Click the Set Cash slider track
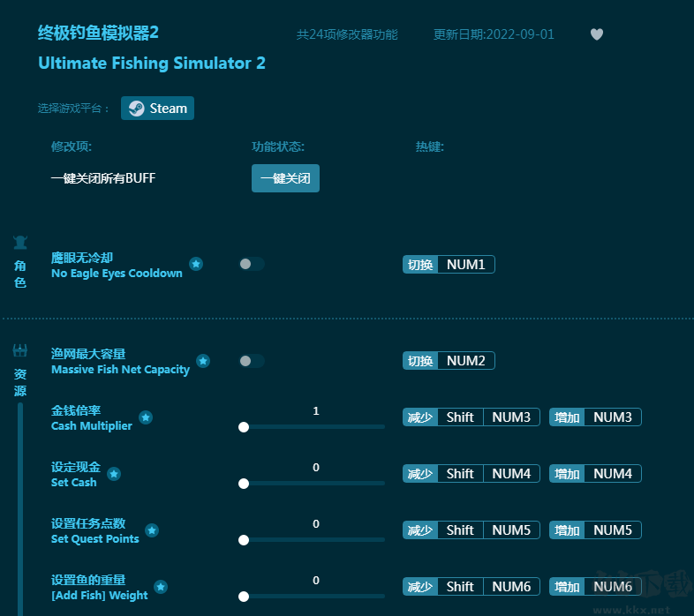The height and width of the screenshot is (616, 694). (313, 484)
